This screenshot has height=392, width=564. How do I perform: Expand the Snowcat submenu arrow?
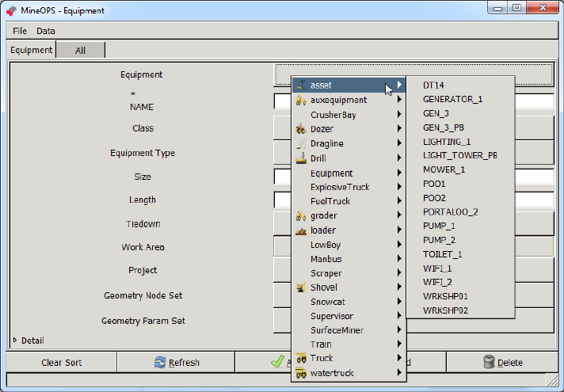click(399, 302)
